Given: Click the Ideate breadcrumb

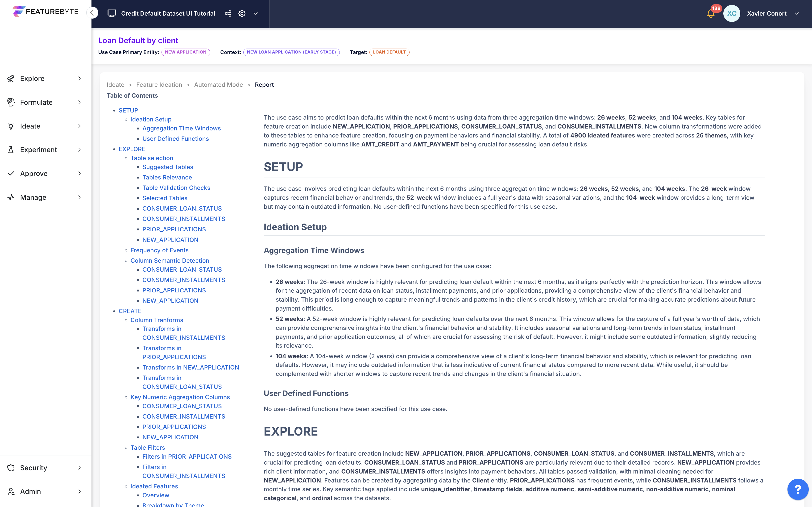Looking at the screenshot, I should (x=115, y=85).
